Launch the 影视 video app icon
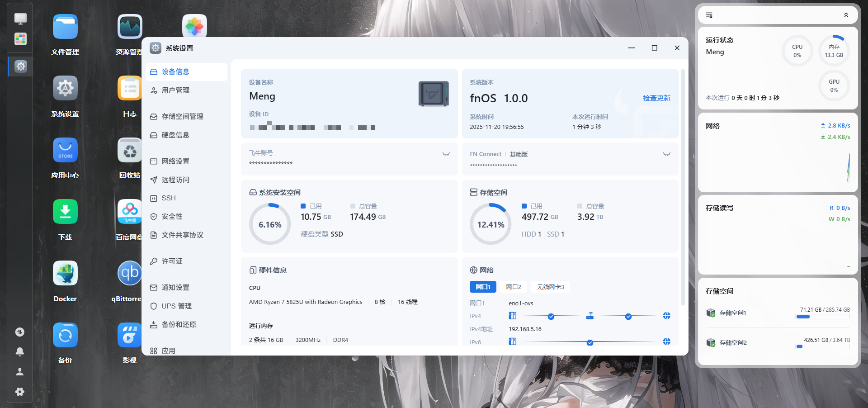 point(130,335)
